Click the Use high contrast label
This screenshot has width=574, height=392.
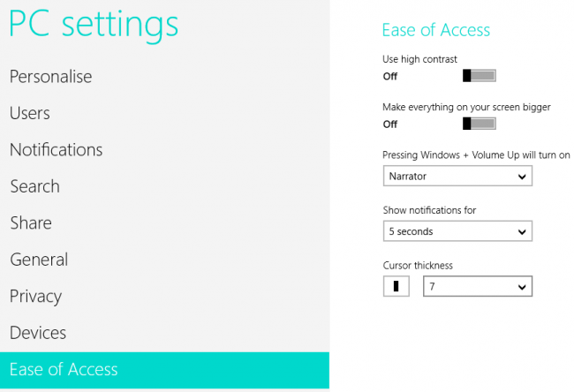419,59
